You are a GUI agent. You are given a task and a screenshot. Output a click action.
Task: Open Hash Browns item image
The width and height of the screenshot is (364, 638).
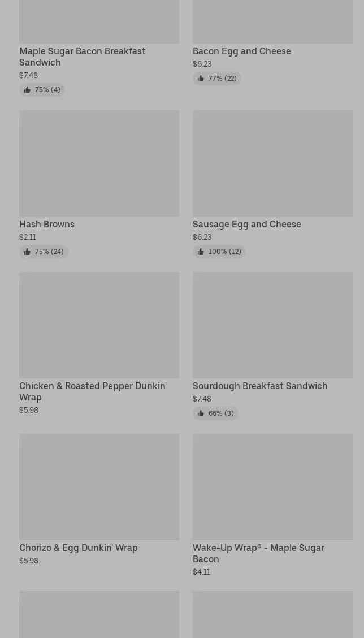[x=99, y=163]
